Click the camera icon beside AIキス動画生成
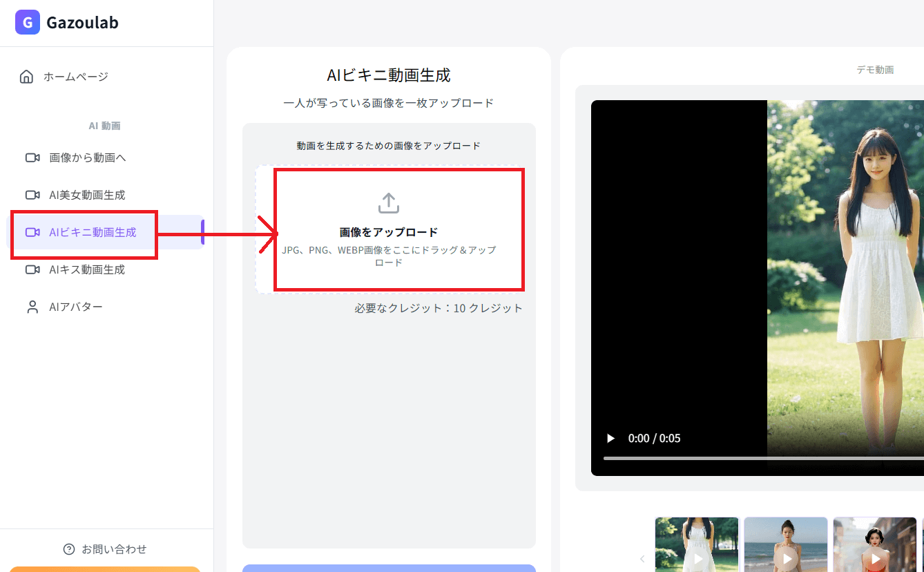Viewport: 924px width, 572px height. pos(32,269)
